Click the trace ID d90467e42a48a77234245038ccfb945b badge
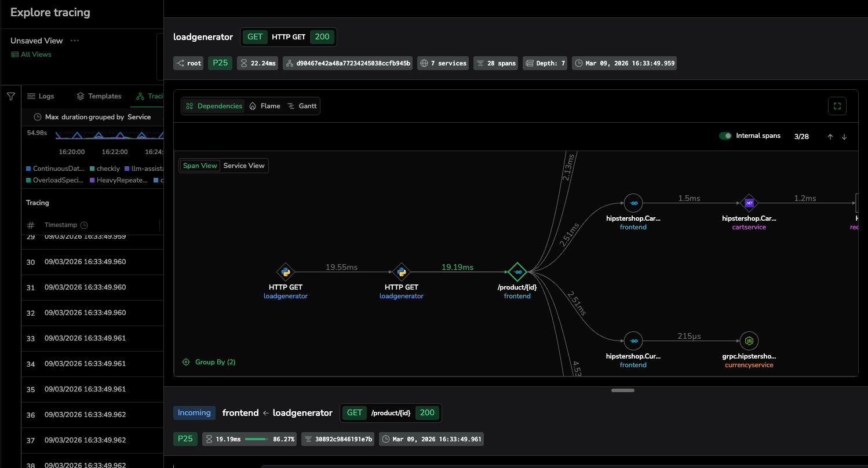The width and height of the screenshot is (868, 468). pos(348,63)
